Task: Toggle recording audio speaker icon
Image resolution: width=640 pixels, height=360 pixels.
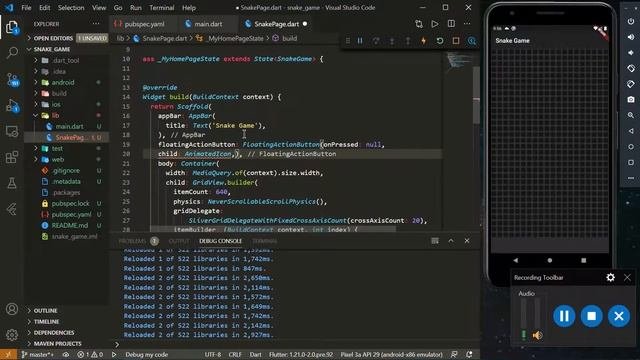Action: pos(537,335)
